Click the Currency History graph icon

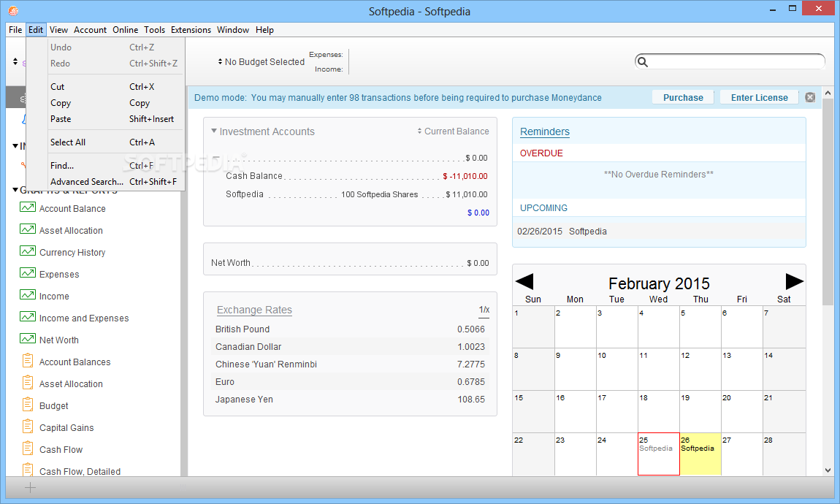pos(28,251)
